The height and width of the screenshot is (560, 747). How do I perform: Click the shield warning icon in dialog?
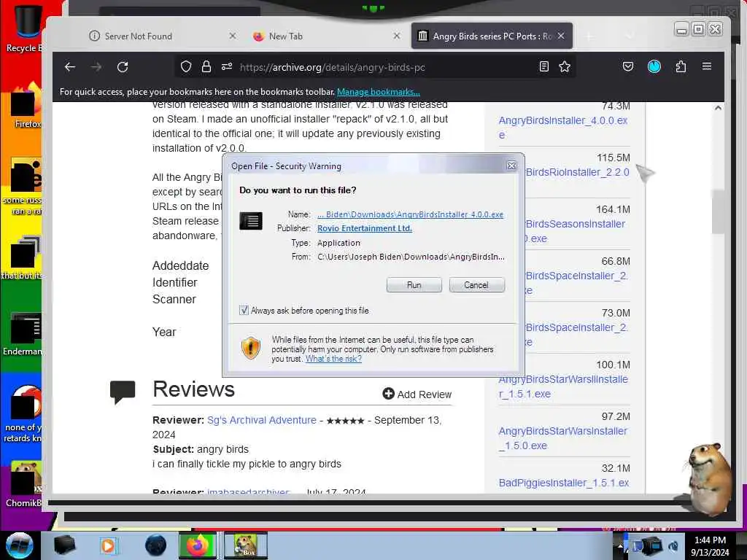click(251, 348)
